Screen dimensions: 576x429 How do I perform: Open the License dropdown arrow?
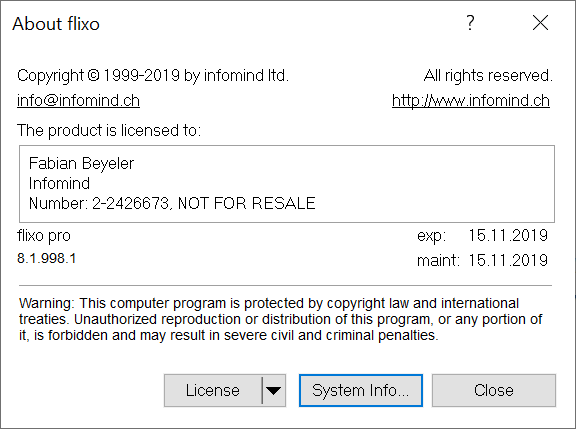pyautogui.click(x=274, y=390)
